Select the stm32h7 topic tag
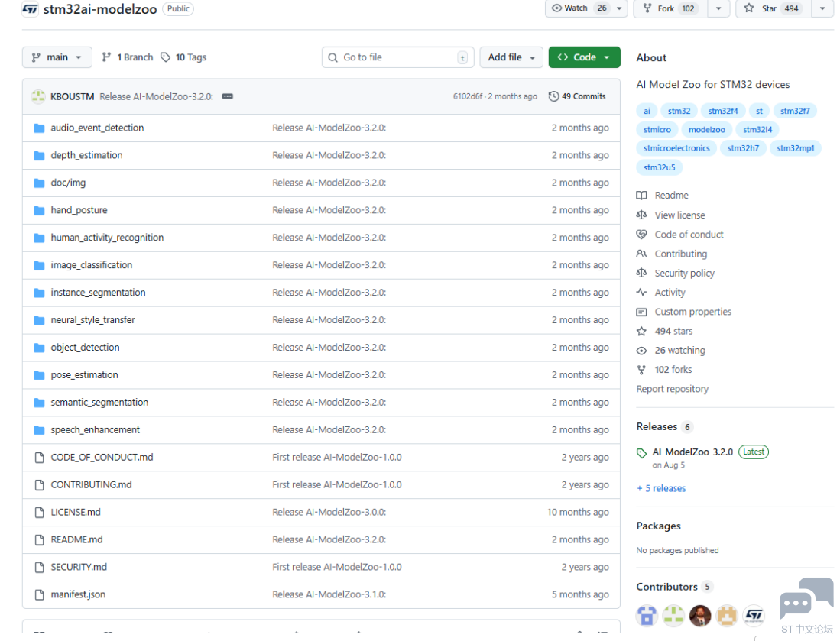The height and width of the screenshot is (641, 840). click(x=743, y=148)
